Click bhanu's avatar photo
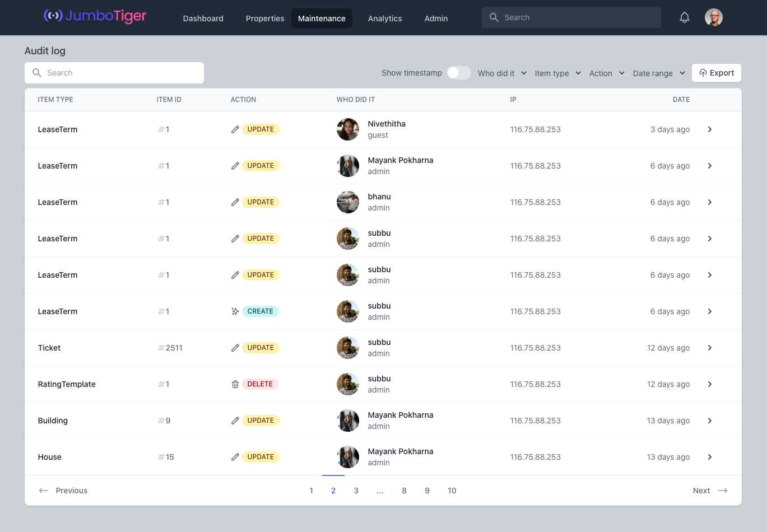The width and height of the screenshot is (767, 532). tap(348, 202)
